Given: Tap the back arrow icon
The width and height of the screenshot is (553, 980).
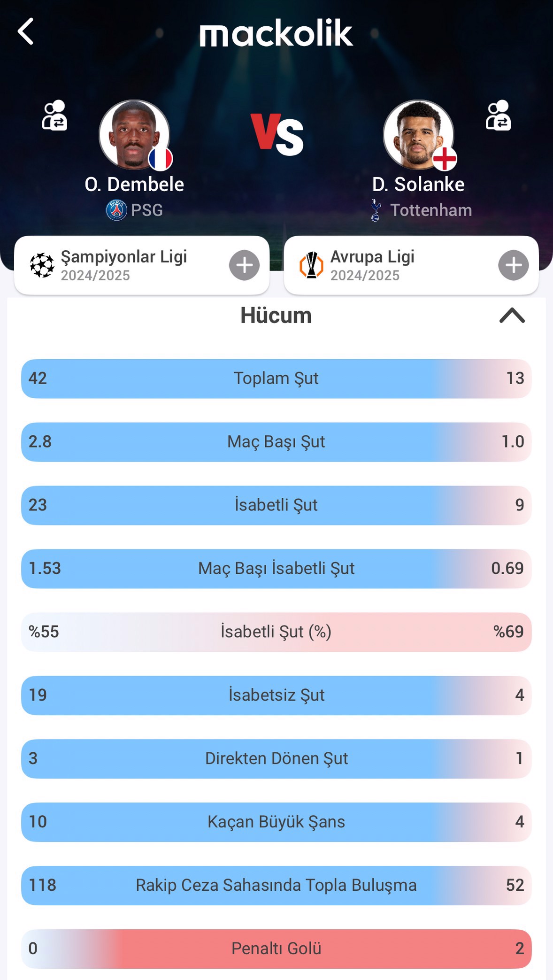Looking at the screenshot, I should (25, 31).
